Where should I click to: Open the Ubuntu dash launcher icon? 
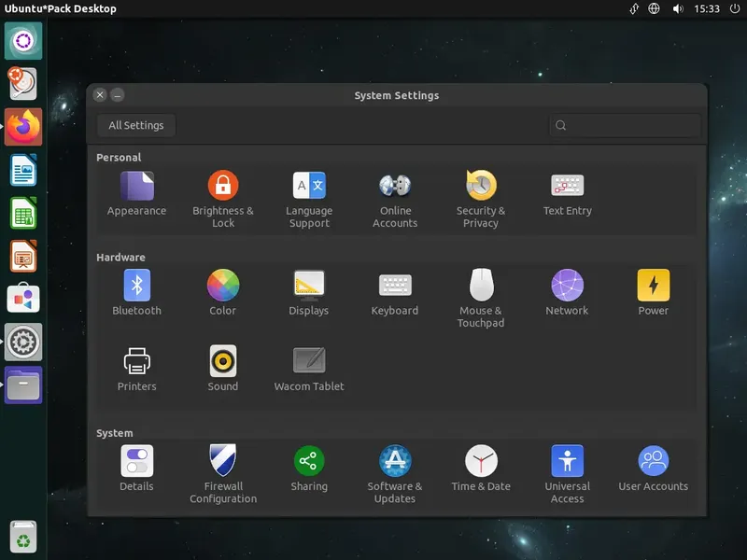pyautogui.click(x=23, y=40)
